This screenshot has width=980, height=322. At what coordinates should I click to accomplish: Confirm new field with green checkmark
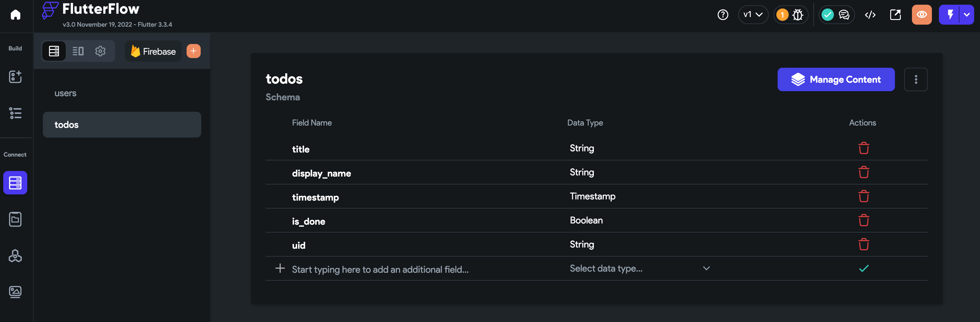click(864, 268)
